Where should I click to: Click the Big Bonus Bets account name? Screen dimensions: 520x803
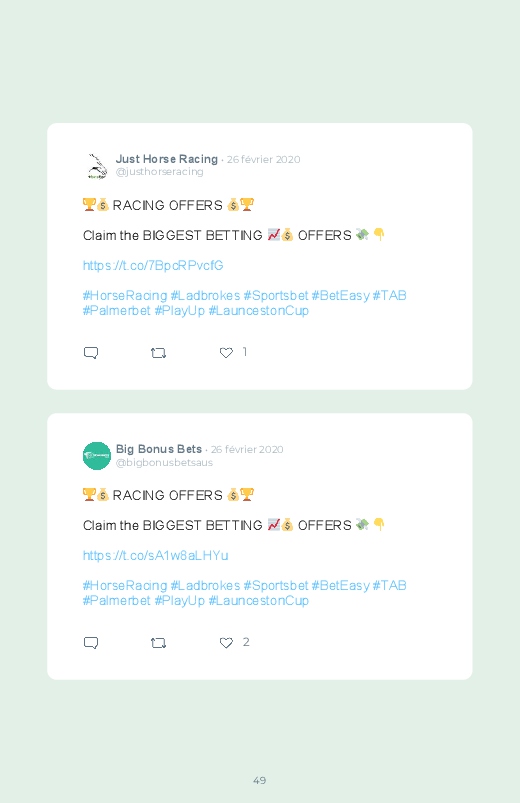(x=159, y=449)
